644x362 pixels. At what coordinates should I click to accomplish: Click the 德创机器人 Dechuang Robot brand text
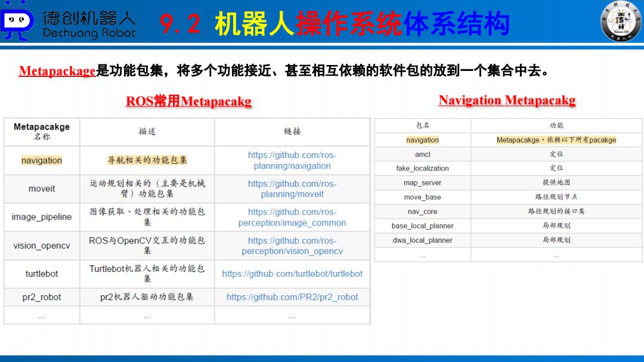[x=89, y=24]
